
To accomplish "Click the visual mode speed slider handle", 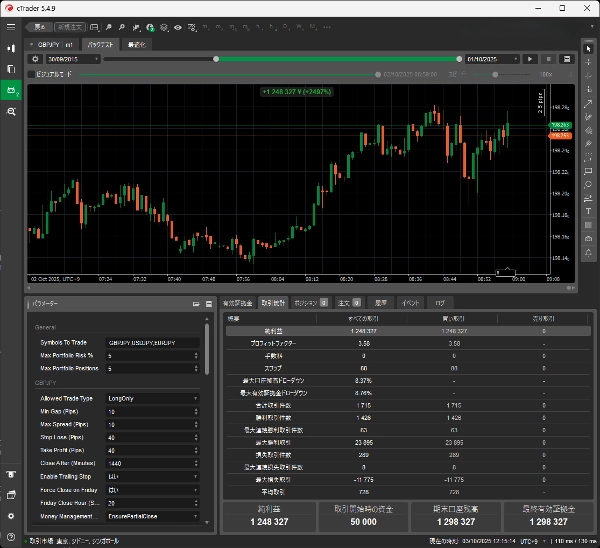I will click(495, 74).
